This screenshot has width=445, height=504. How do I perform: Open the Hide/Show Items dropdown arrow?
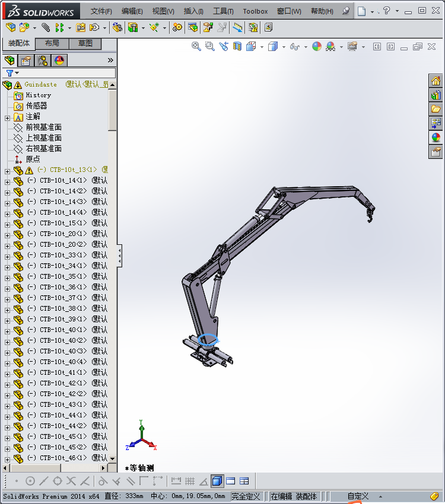pyautogui.click(x=306, y=47)
